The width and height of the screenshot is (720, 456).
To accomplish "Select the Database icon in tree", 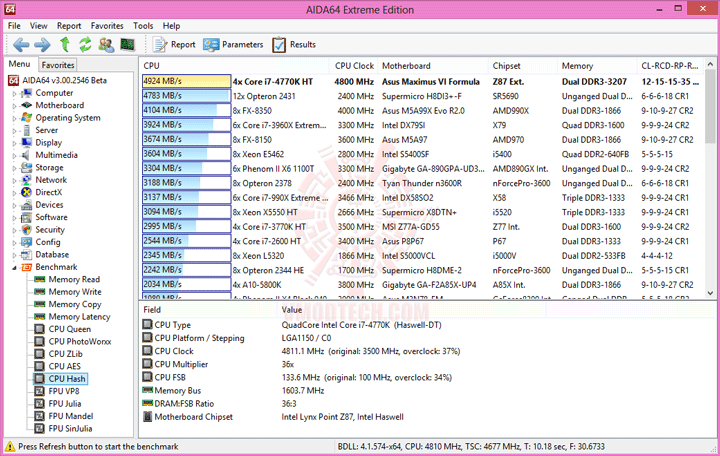I will [x=27, y=254].
